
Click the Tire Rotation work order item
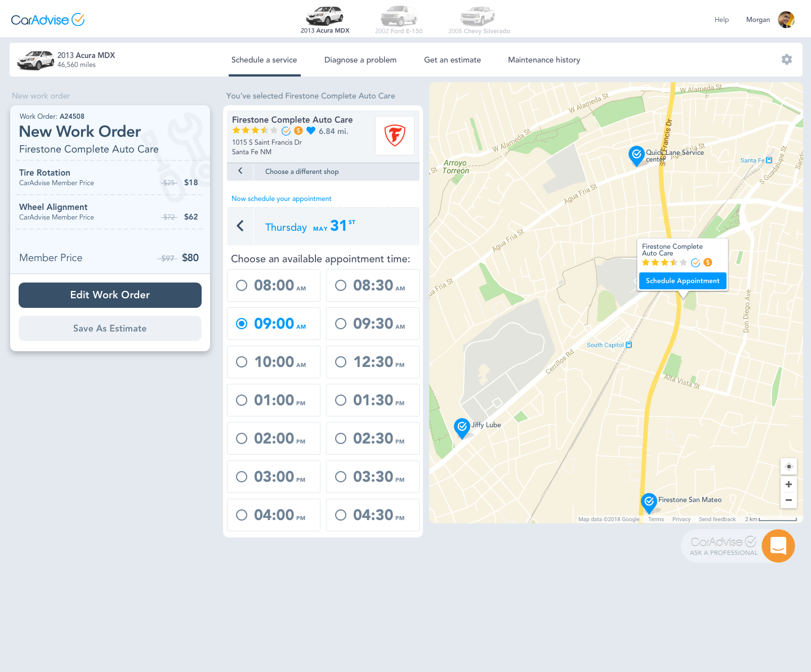[109, 177]
